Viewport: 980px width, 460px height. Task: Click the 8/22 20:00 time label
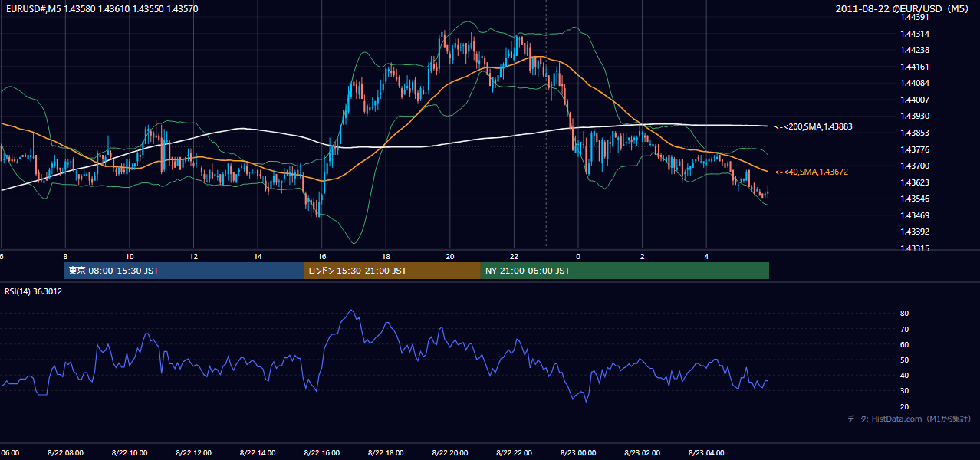pyautogui.click(x=450, y=453)
